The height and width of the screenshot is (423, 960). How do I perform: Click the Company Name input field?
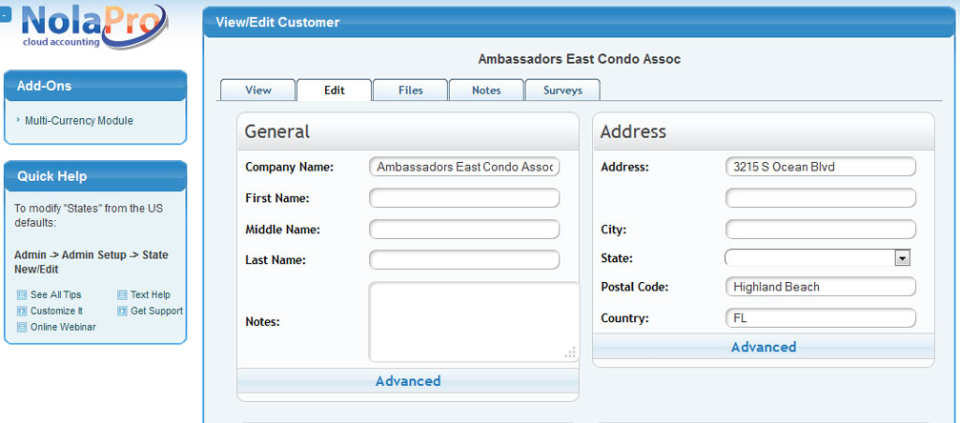(x=464, y=167)
